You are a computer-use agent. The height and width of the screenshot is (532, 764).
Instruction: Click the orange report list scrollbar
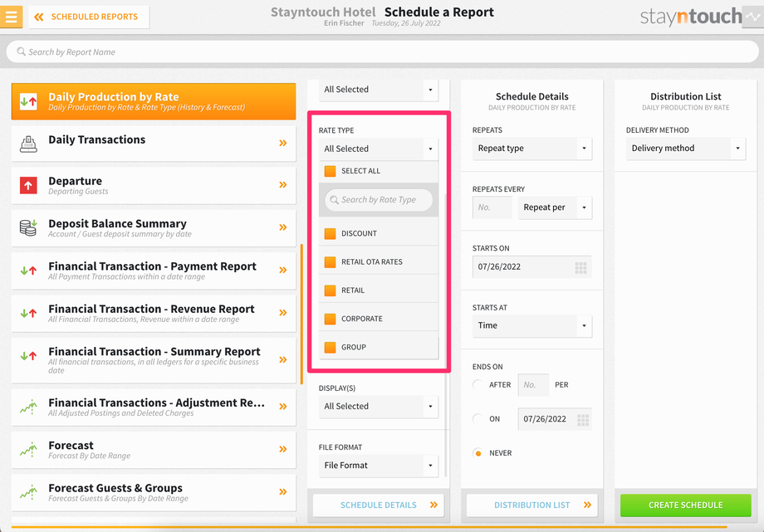point(302,315)
